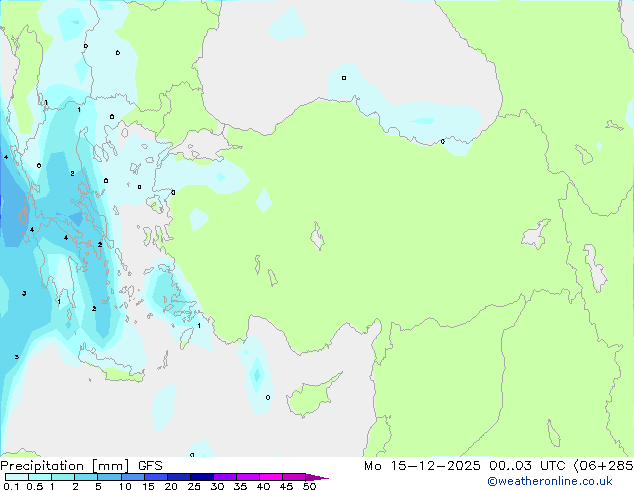Image resolution: width=634 pixels, height=490 pixels.
Task: Open the weatheronline.co.uk copyright link
Action: click(550, 481)
